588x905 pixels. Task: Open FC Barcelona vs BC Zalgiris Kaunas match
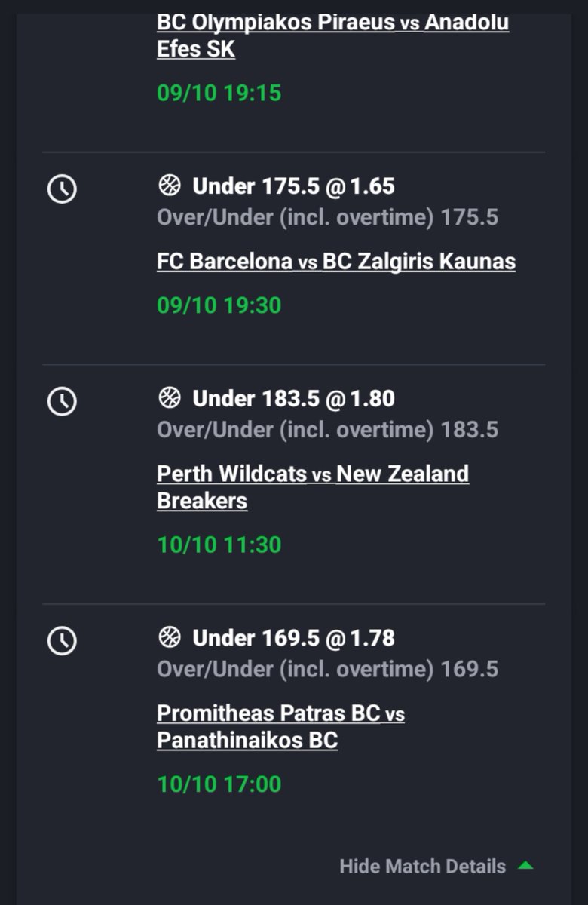336,262
